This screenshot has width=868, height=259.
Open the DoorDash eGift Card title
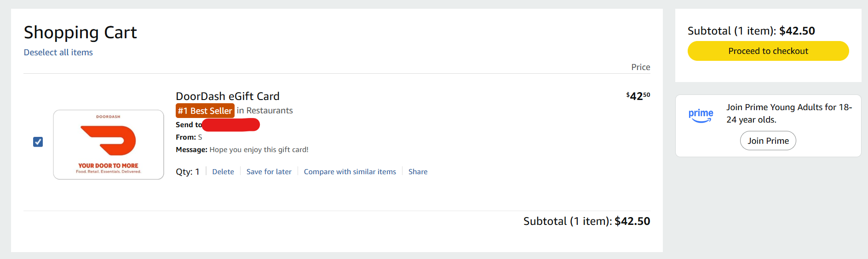(x=228, y=96)
